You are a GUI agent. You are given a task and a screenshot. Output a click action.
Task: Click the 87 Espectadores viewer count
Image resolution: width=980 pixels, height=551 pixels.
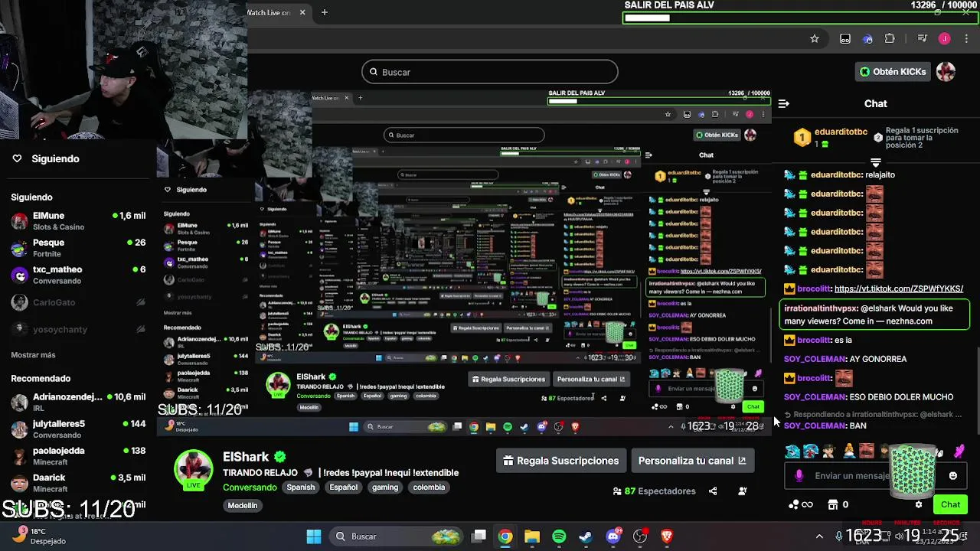coord(655,491)
